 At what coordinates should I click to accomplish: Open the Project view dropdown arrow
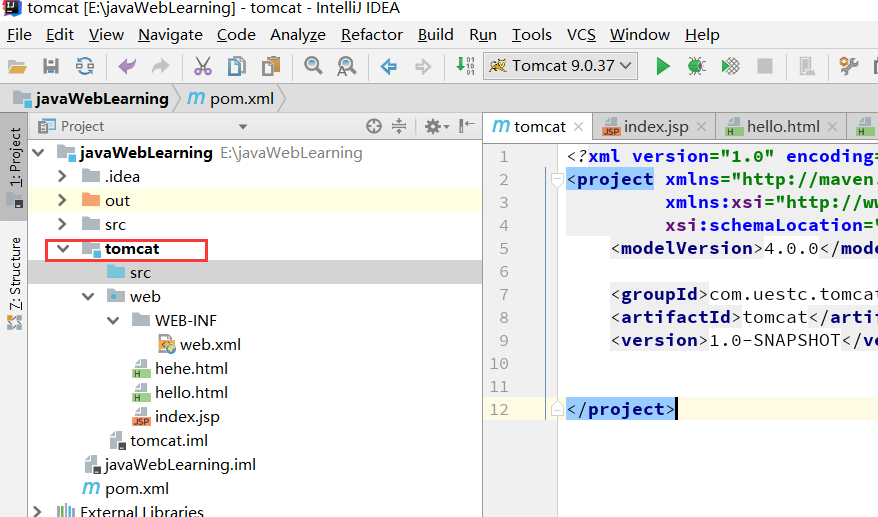pos(242,127)
